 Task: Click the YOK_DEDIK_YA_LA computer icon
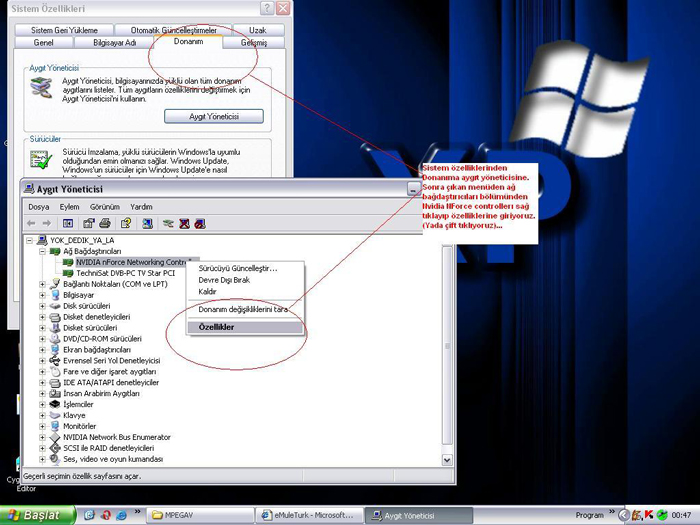[x=42, y=240]
